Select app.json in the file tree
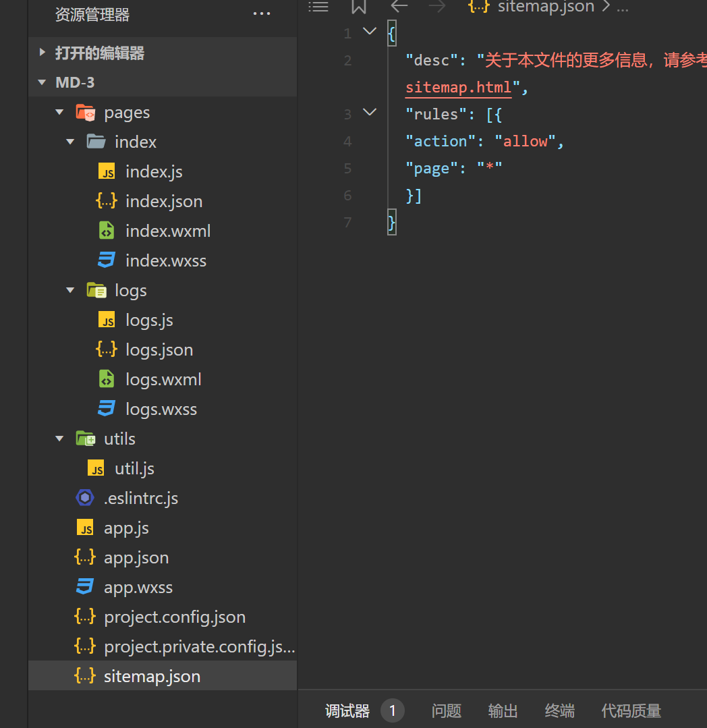Image resolution: width=707 pixels, height=728 pixels. (136, 558)
